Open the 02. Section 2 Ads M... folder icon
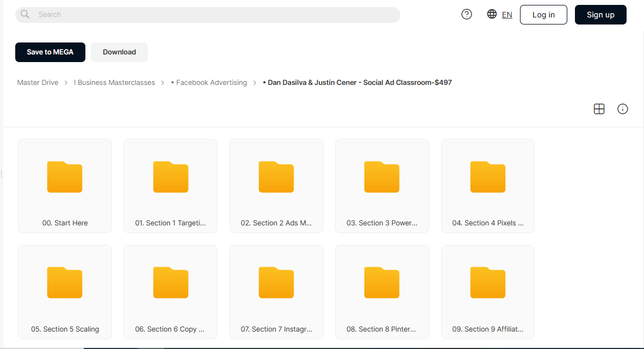This screenshot has height=349, width=644. 276,177
